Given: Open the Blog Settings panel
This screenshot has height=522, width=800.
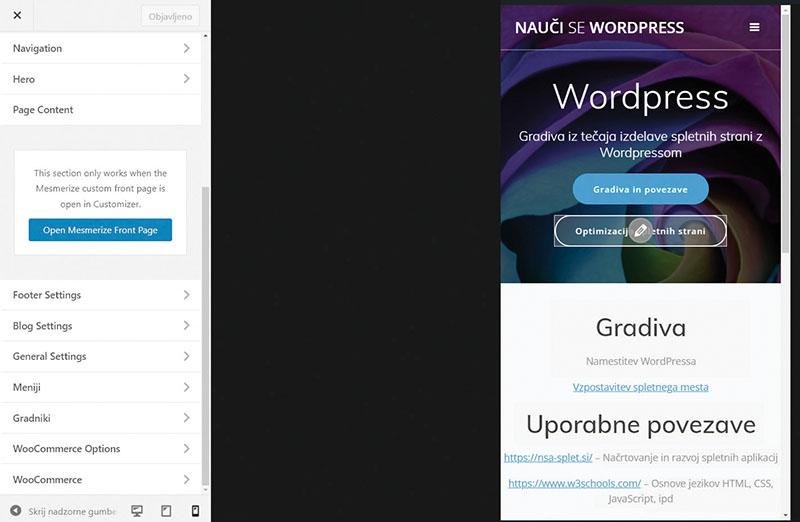Looking at the screenshot, I should pyautogui.click(x=100, y=326).
